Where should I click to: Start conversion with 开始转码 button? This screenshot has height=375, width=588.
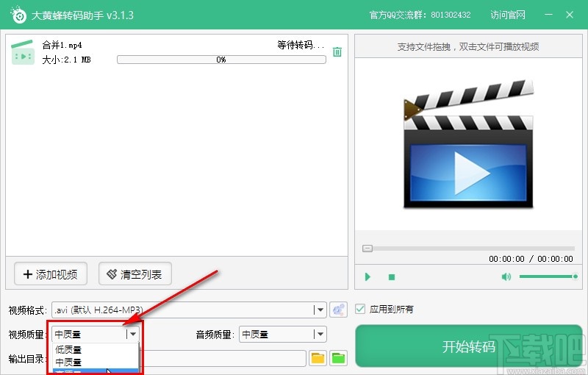(469, 346)
